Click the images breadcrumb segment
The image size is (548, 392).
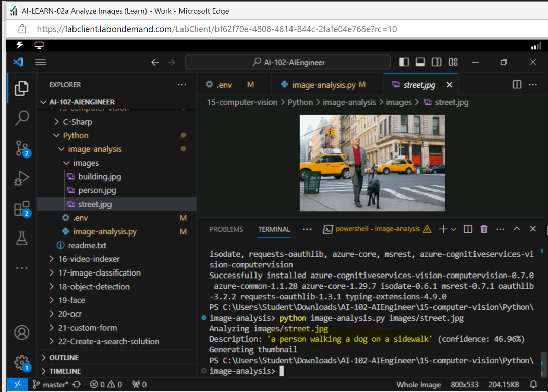(x=398, y=102)
